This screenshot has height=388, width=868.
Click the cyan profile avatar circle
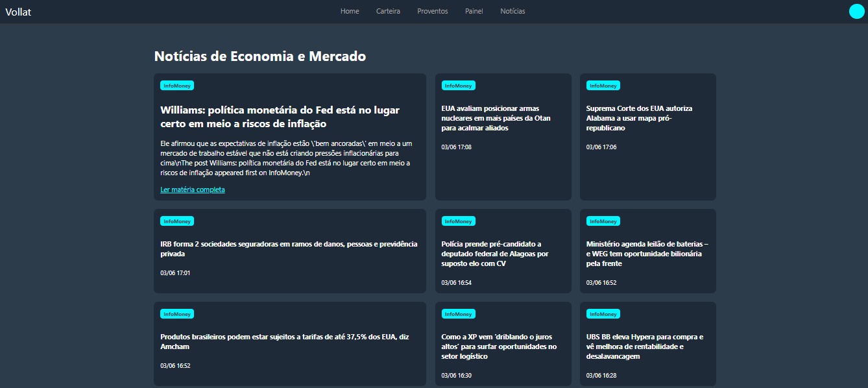(857, 12)
